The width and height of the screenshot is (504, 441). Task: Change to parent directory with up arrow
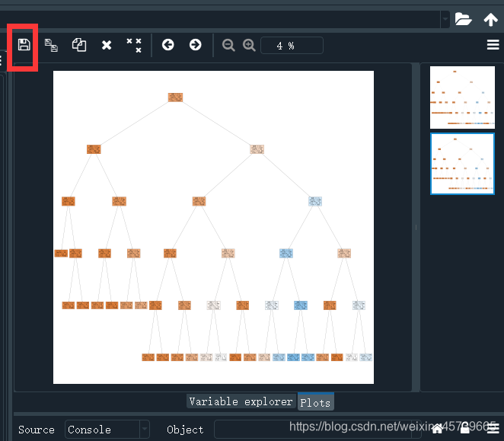click(490, 19)
